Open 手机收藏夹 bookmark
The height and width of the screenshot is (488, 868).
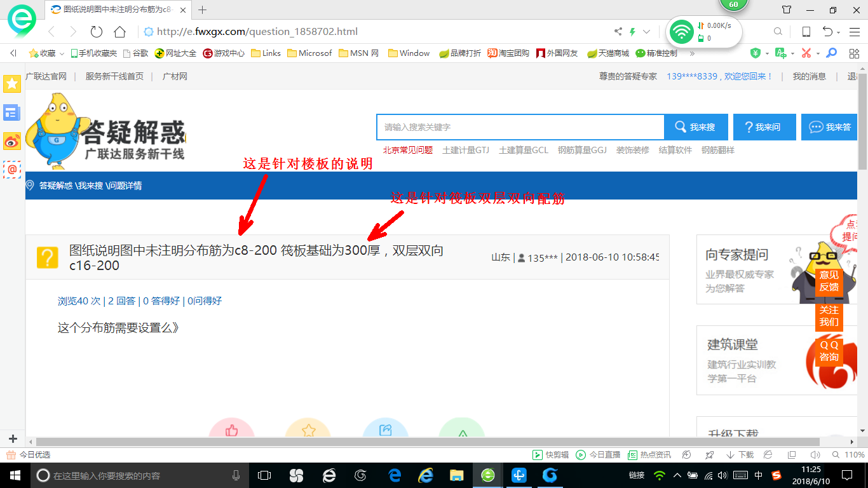pyautogui.click(x=94, y=53)
